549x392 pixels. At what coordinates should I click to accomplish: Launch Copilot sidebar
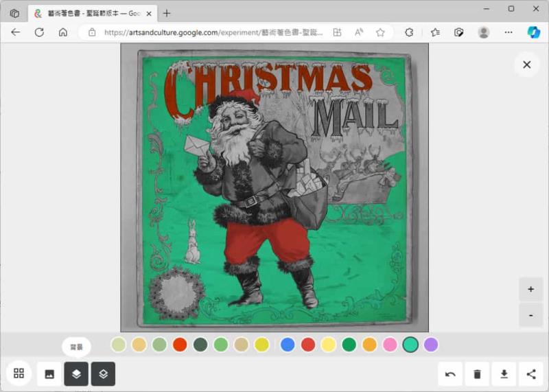(534, 32)
